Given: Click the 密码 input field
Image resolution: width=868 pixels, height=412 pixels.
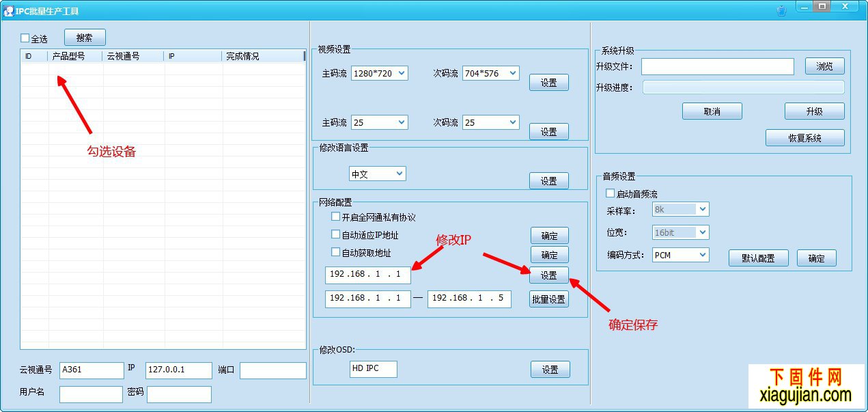Looking at the screenshot, I should tap(179, 394).
